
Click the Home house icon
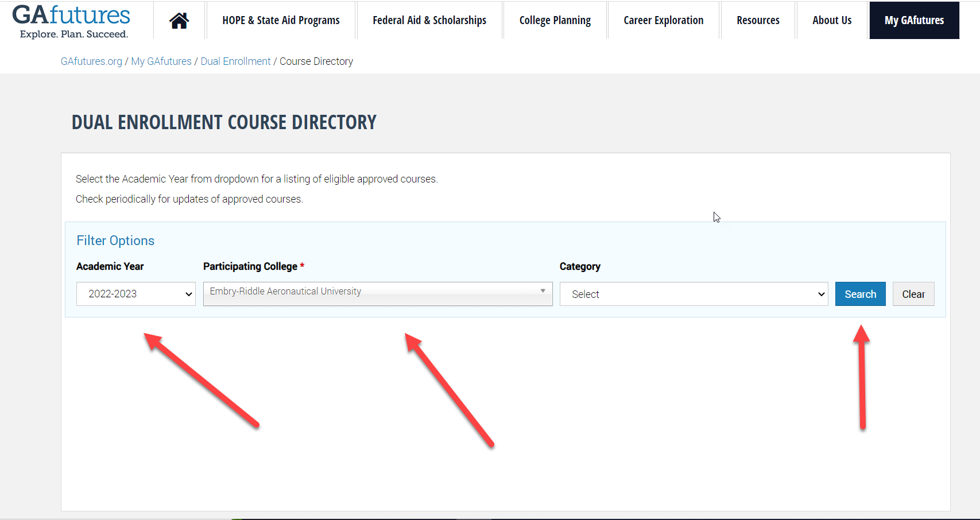(179, 21)
